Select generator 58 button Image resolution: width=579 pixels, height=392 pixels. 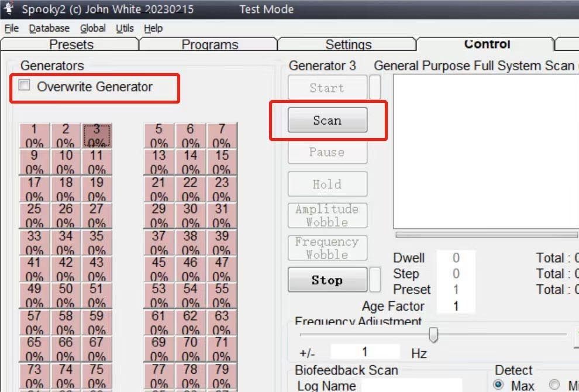[x=66, y=322]
